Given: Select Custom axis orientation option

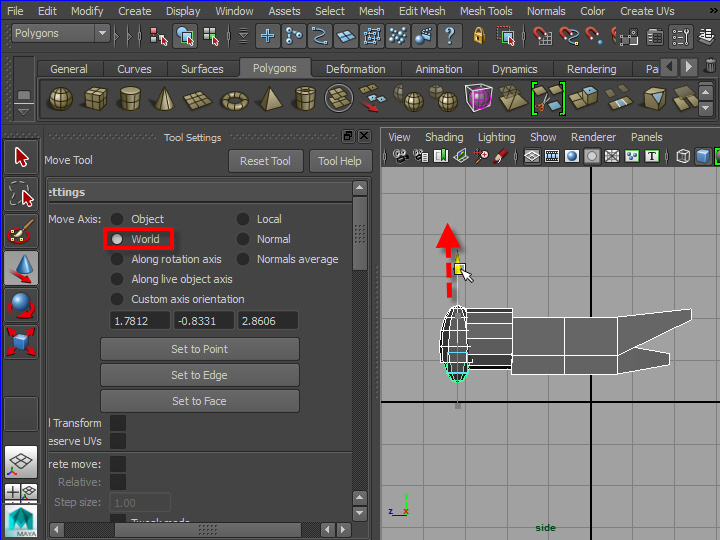Looking at the screenshot, I should [117, 299].
